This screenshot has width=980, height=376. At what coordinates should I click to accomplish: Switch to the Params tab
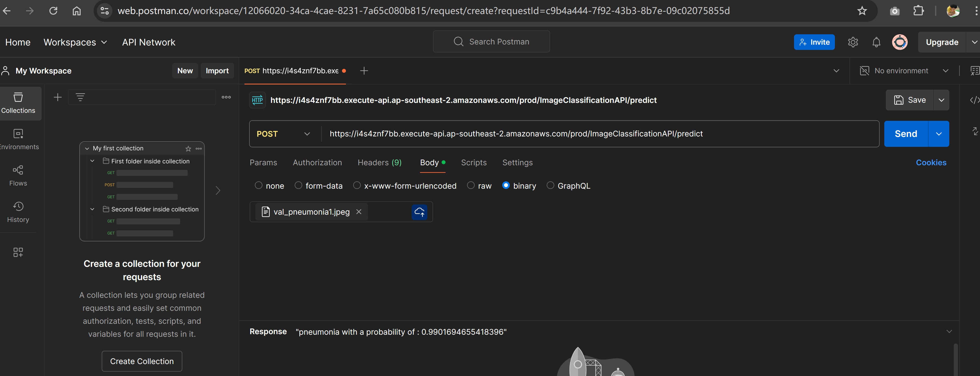tap(263, 163)
